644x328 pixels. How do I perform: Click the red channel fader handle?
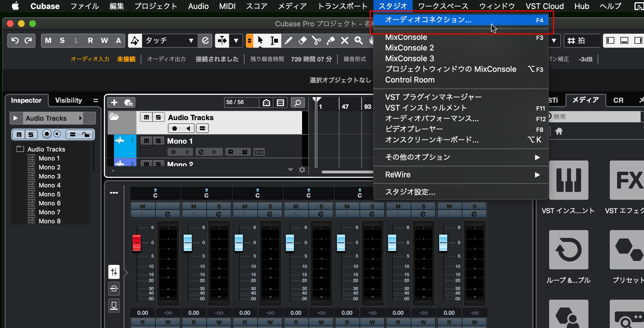tap(137, 242)
